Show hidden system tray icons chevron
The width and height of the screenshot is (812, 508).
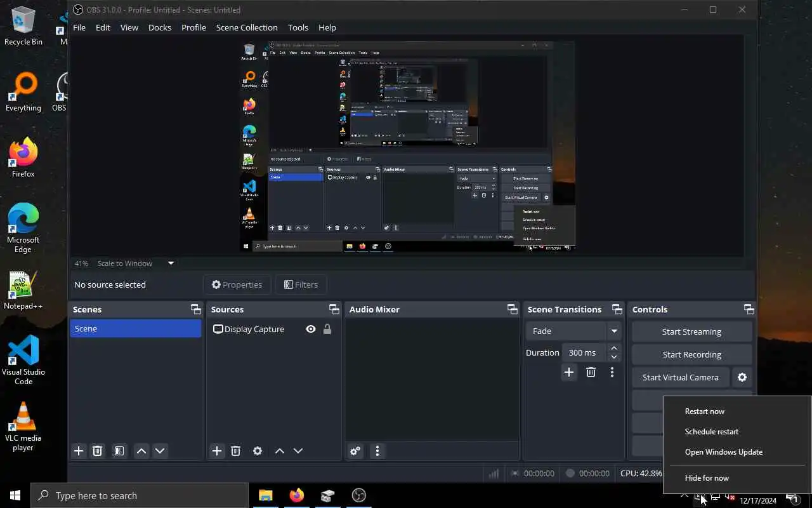coord(684,496)
